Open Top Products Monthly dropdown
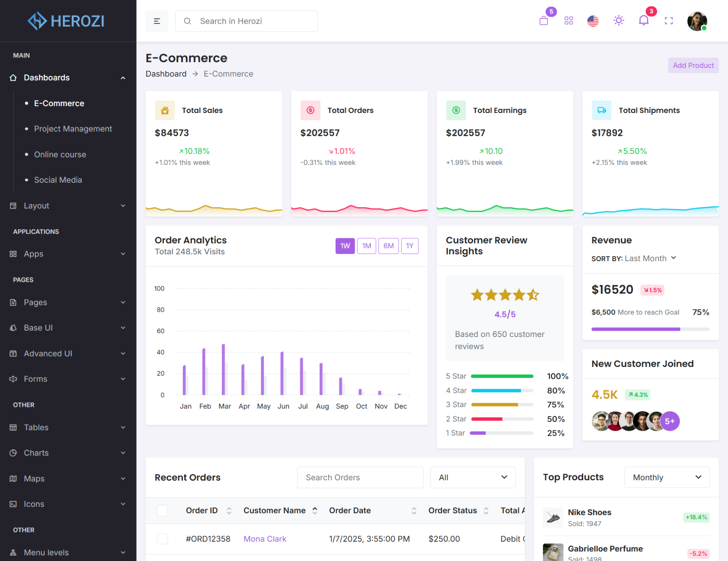 pos(667,477)
